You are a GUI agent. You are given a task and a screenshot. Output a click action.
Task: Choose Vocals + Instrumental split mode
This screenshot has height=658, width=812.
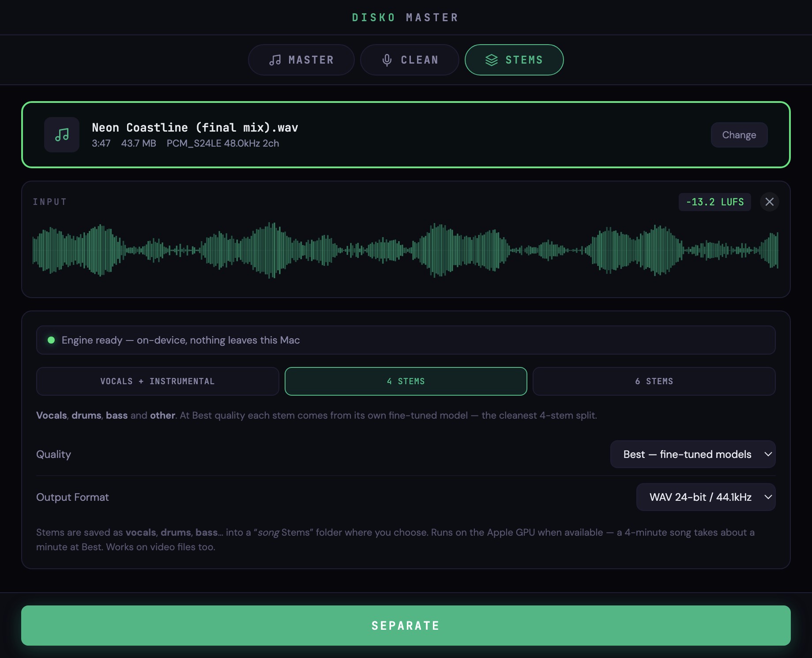[x=158, y=381]
